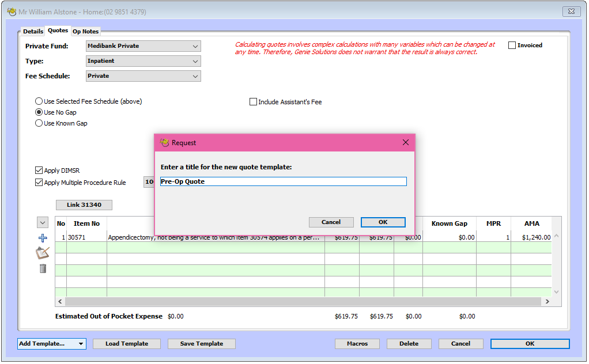Click the add item plus icon

coord(42,238)
